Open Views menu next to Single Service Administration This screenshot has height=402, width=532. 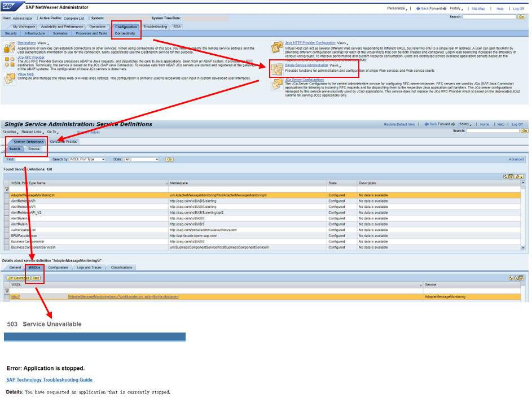(x=335, y=65)
